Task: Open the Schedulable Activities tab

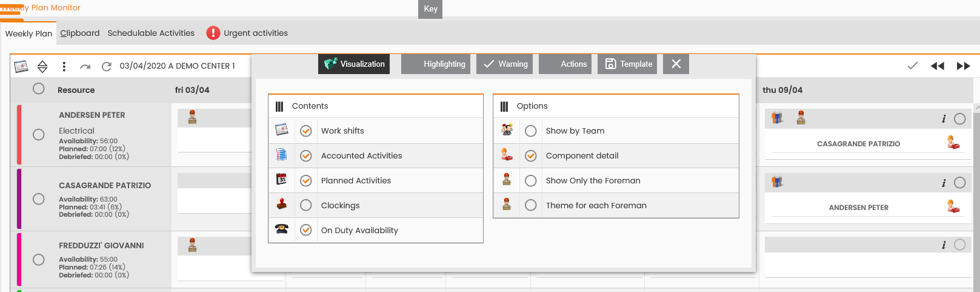Action: point(151,33)
